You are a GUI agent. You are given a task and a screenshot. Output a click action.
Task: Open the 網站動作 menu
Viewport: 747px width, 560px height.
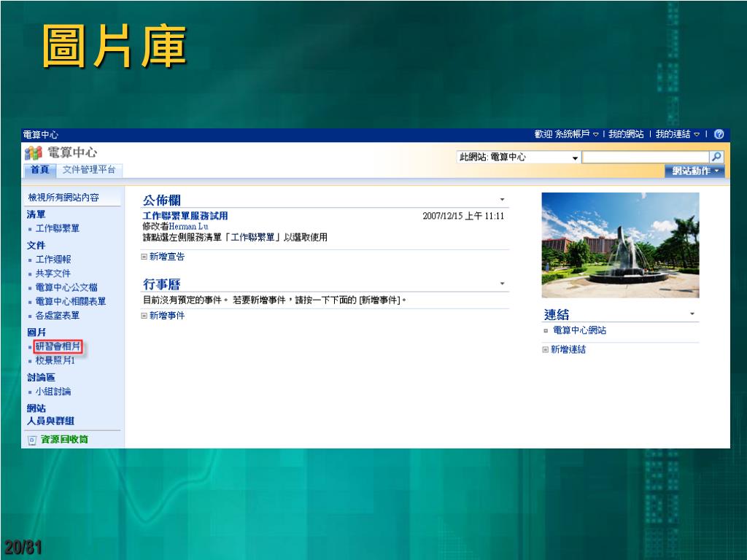point(694,171)
